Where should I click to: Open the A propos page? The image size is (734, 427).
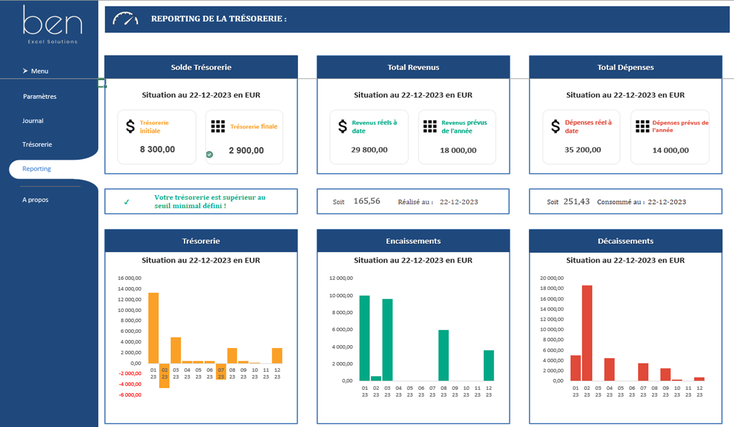point(35,199)
